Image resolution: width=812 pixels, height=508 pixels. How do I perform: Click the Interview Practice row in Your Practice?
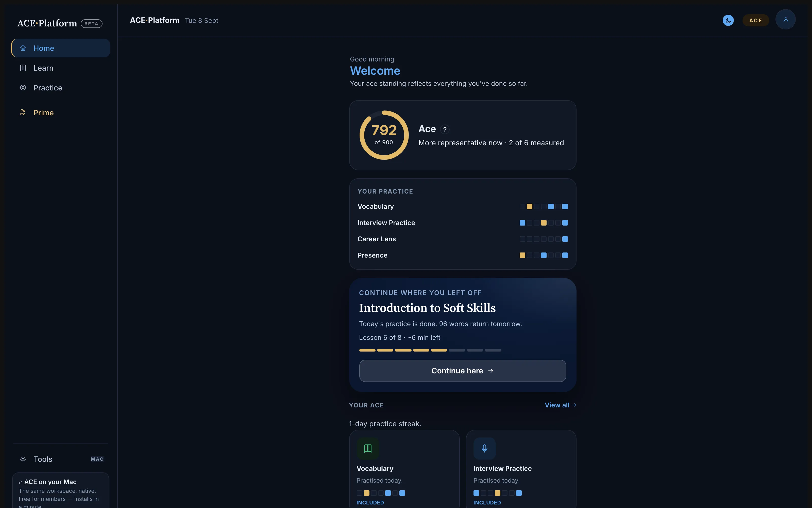click(463, 223)
